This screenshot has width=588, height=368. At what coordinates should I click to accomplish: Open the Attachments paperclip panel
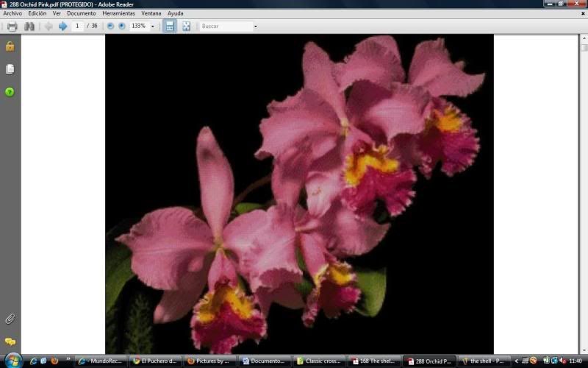click(x=10, y=319)
